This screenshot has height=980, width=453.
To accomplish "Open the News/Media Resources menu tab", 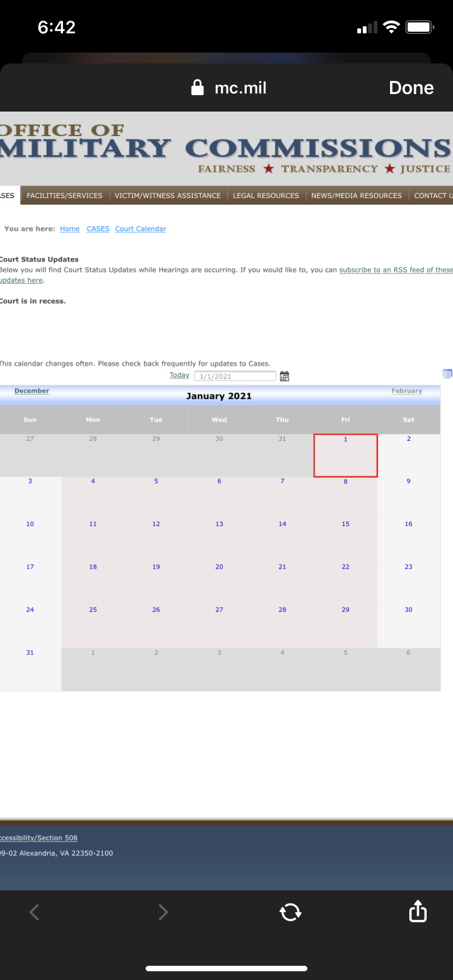I will click(357, 195).
